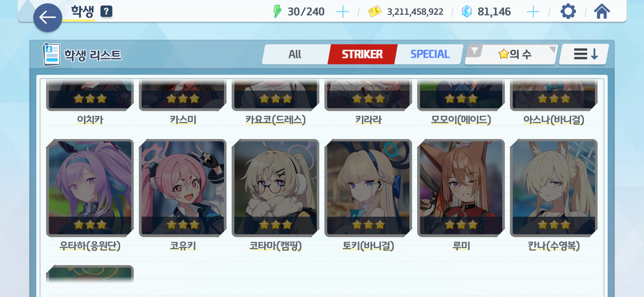Select the STRIKER tab
This screenshot has width=644, height=297.
point(362,54)
